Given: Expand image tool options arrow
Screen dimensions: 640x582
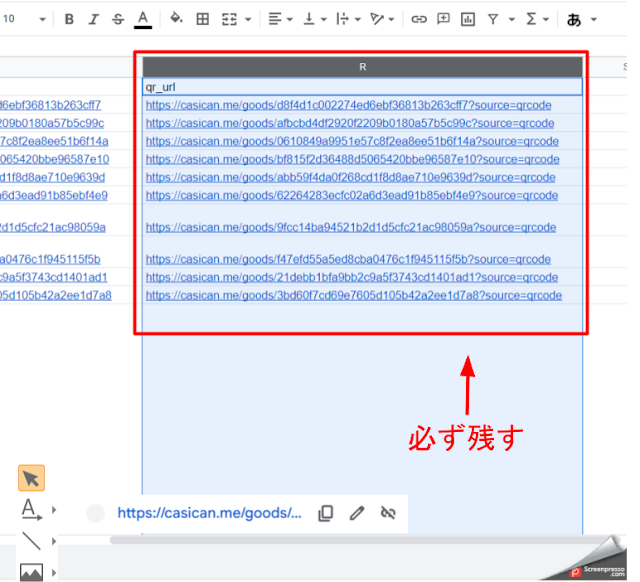Looking at the screenshot, I should coord(53,572).
